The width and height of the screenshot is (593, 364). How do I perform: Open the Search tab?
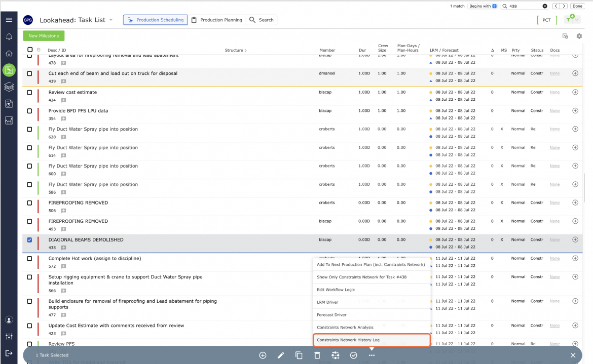[262, 20]
